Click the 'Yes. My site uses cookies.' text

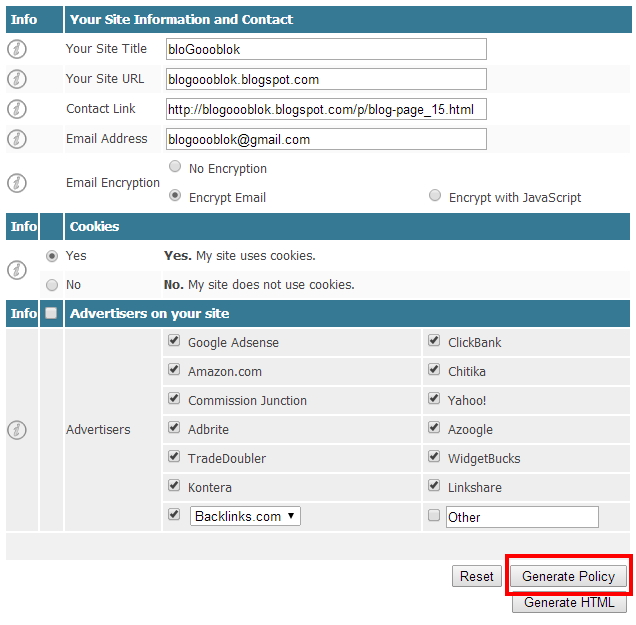coord(239,256)
